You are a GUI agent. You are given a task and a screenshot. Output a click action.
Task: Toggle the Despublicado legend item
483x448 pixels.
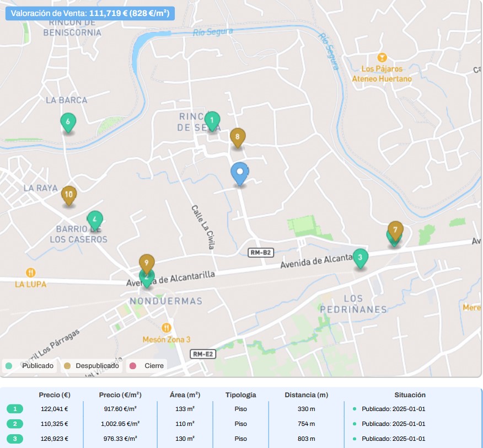point(91,366)
